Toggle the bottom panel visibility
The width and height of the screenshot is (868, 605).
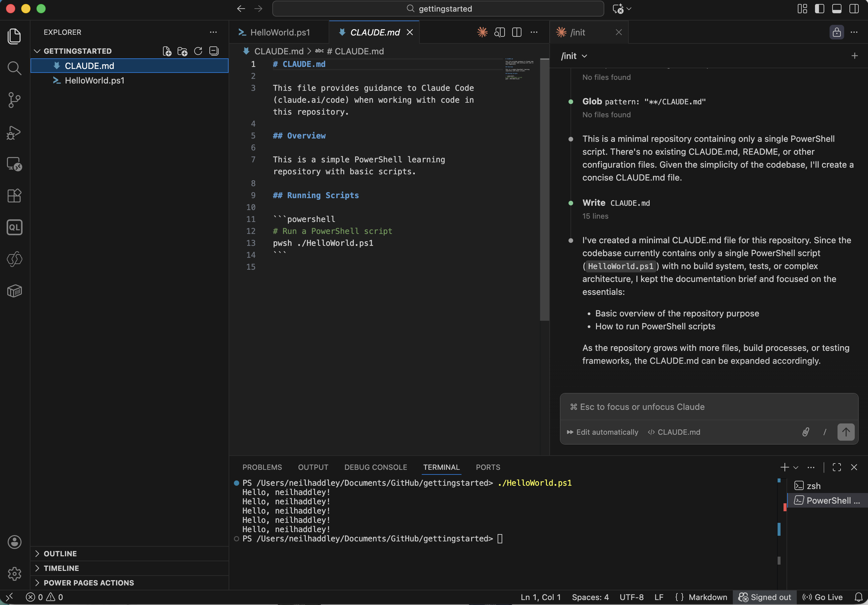[x=836, y=9]
